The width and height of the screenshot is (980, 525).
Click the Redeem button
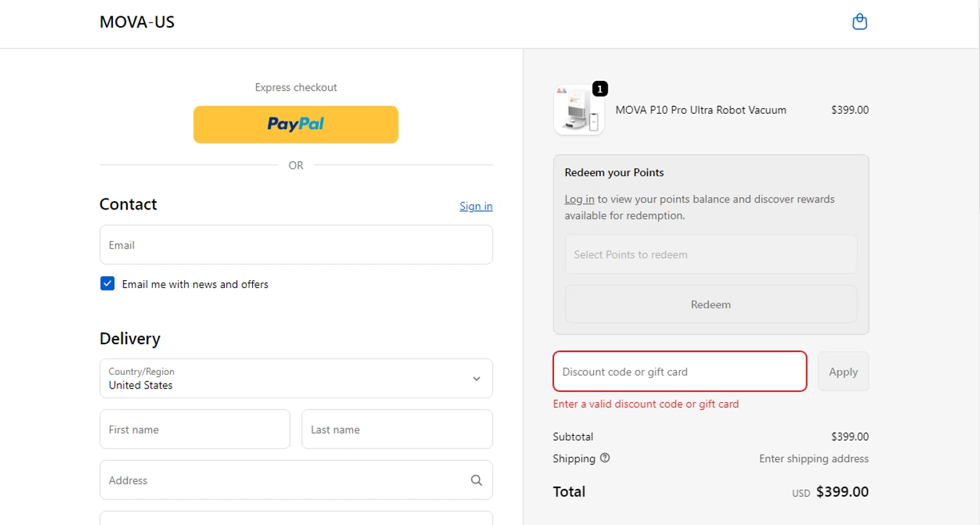click(x=711, y=304)
